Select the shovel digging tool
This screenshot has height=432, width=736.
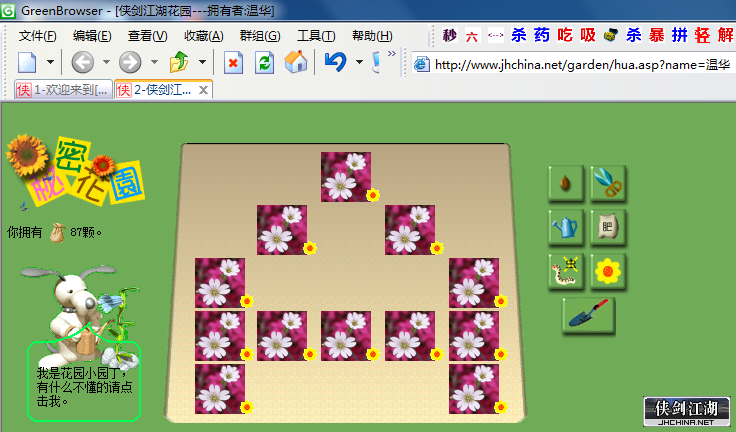(588, 315)
